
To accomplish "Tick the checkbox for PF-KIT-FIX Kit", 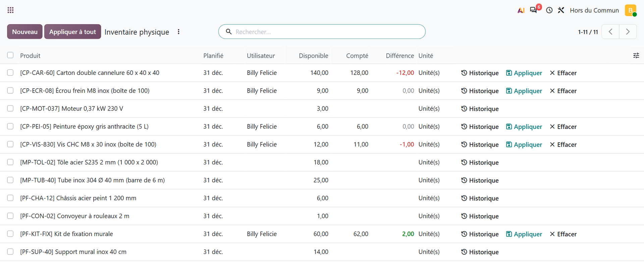I will tap(10, 234).
